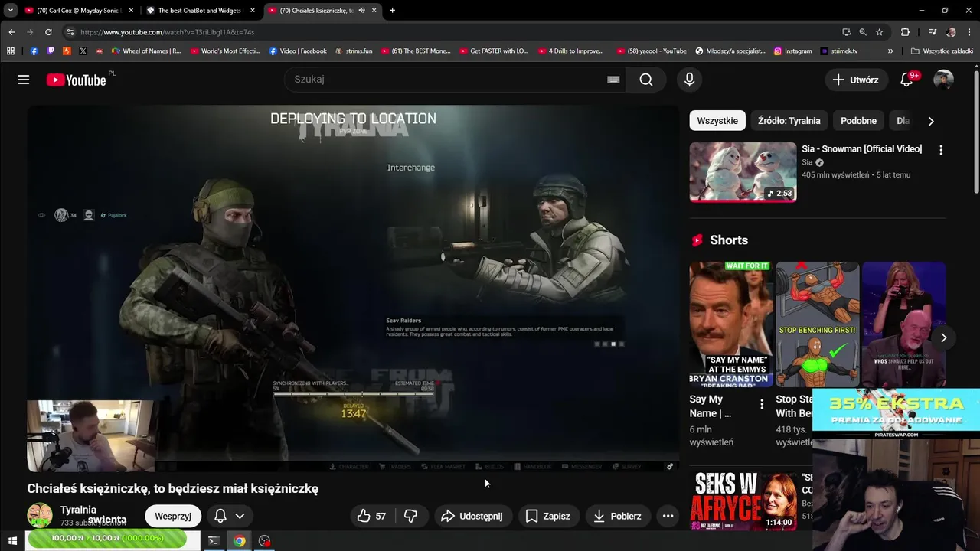
Task: Open Seks w Afryce video thumbnail
Action: click(743, 501)
